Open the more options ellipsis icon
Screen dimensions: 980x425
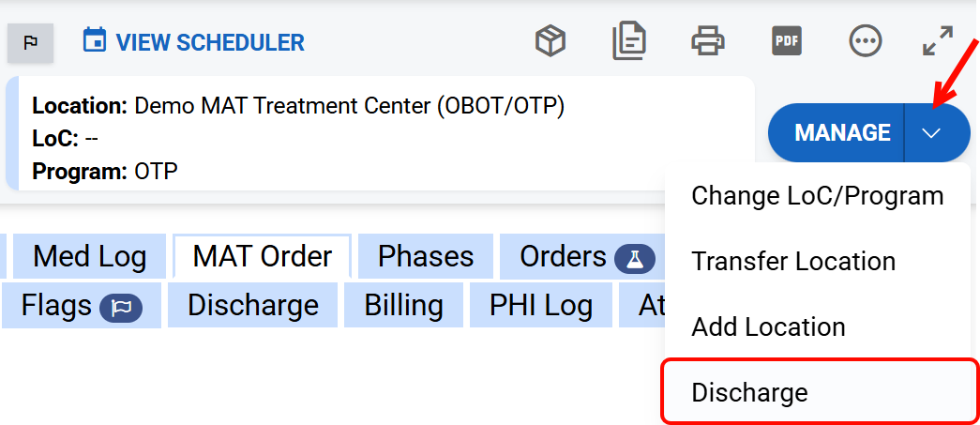pos(865,41)
